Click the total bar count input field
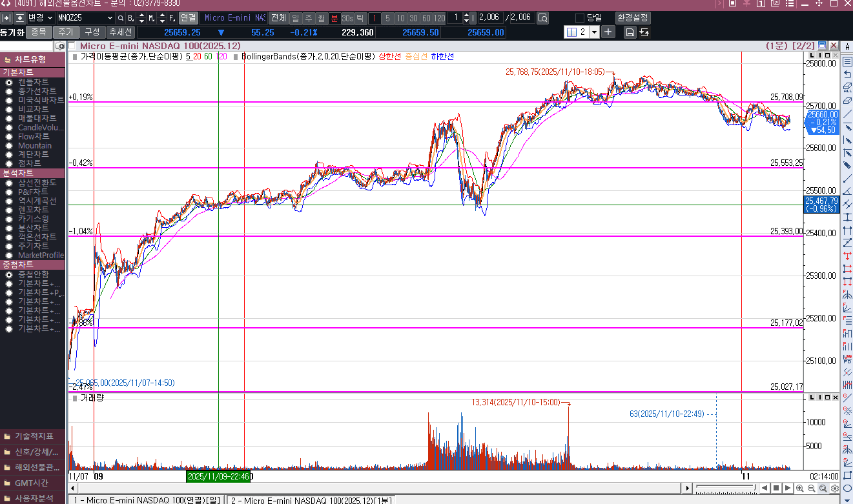 click(519, 17)
